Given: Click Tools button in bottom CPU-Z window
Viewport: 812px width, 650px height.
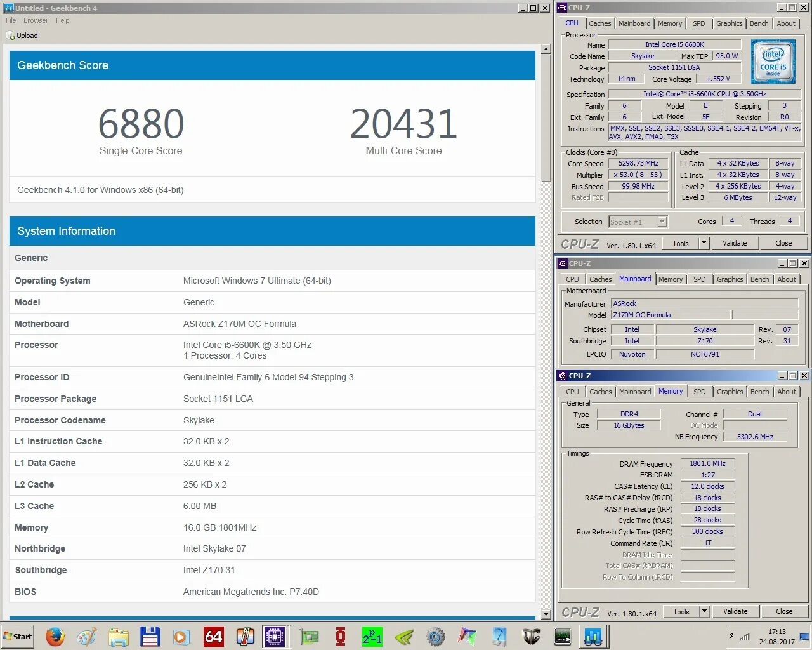Looking at the screenshot, I should click(681, 611).
